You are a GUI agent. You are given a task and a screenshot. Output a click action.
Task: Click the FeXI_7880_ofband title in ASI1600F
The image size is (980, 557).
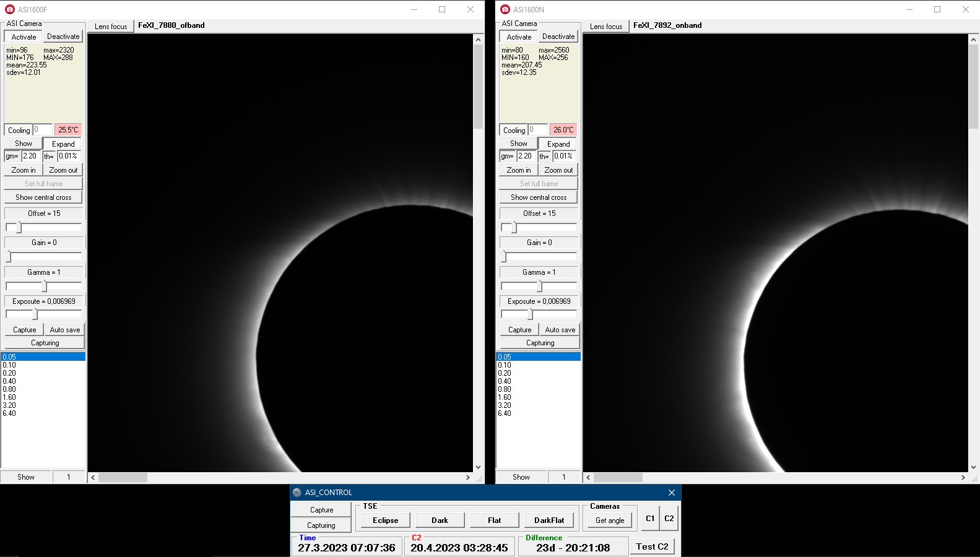171,25
